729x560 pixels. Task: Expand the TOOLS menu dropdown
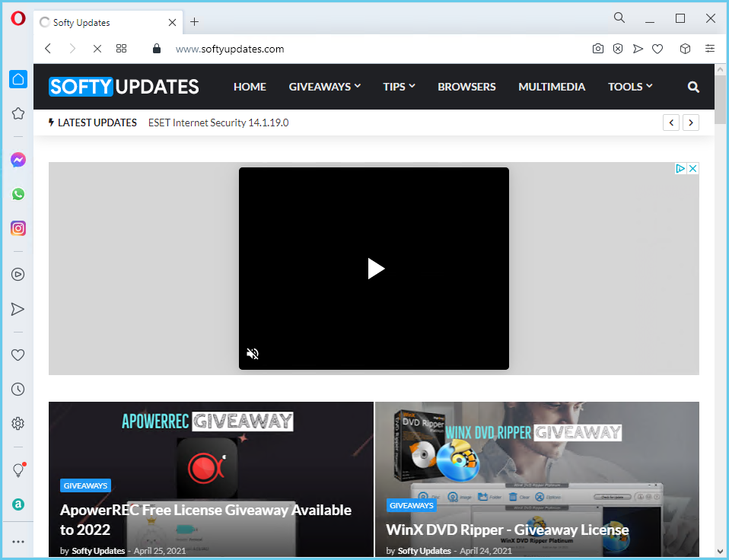click(x=630, y=87)
